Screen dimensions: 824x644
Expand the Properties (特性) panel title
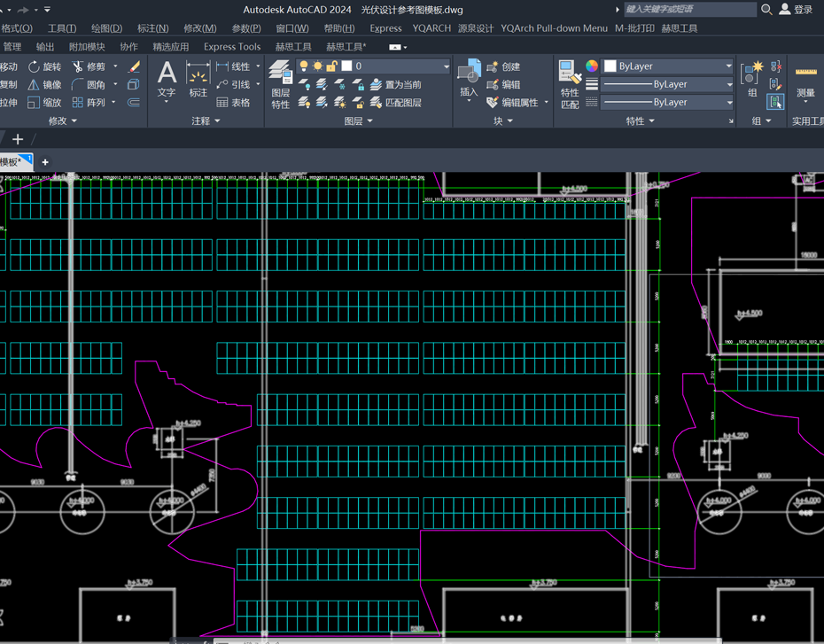click(x=640, y=121)
